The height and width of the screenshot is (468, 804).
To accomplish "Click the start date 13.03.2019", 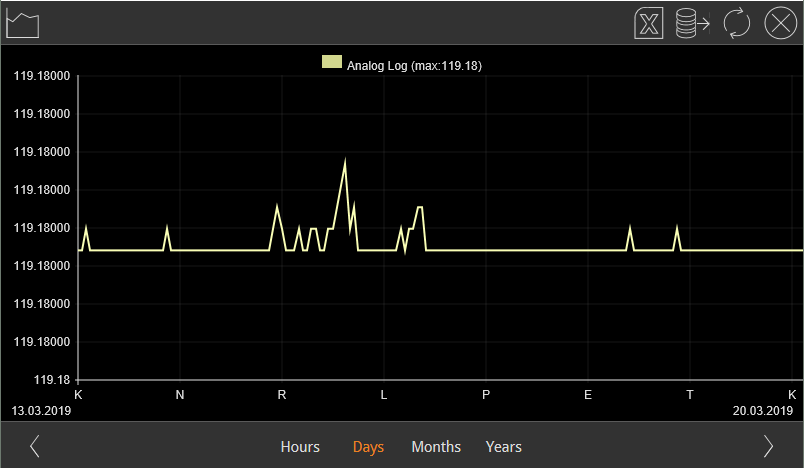I will pyautogui.click(x=40, y=410).
